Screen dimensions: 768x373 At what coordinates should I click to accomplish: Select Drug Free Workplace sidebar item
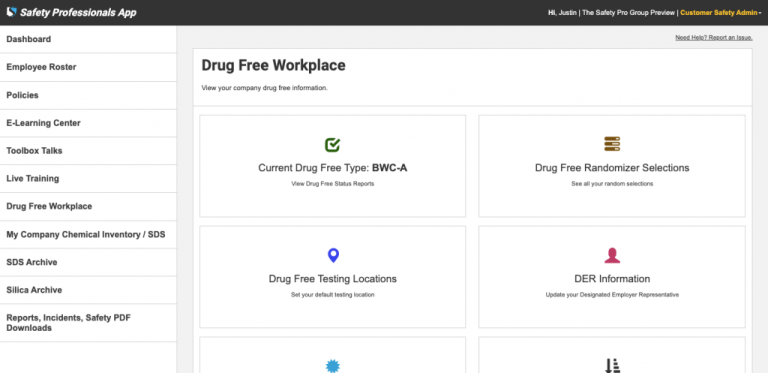pyautogui.click(x=88, y=207)
